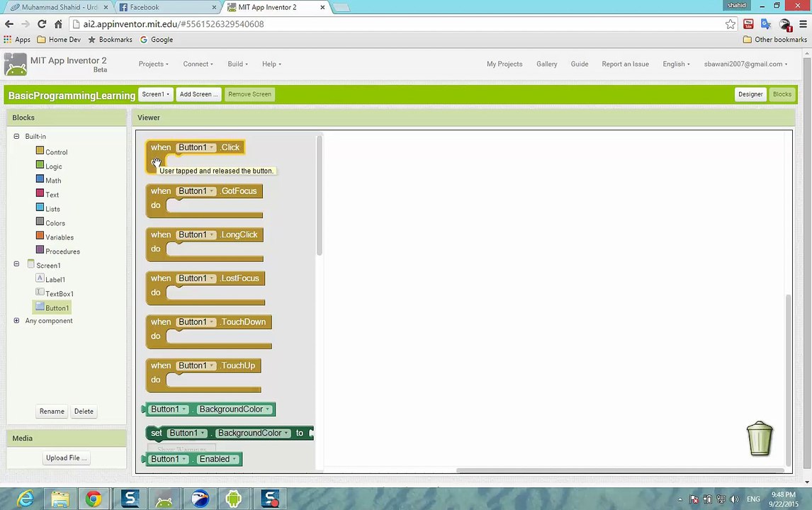This screenshot has width=812, height=510.
Task: Open the Logic blocks drawer
Action: [x=49, y=166]
